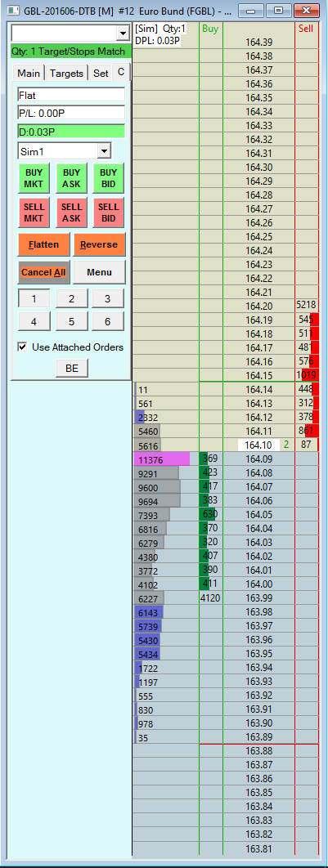Click ask size 1019 at 164.15
Screen dimensions: 328x868
tap(307, 376)
